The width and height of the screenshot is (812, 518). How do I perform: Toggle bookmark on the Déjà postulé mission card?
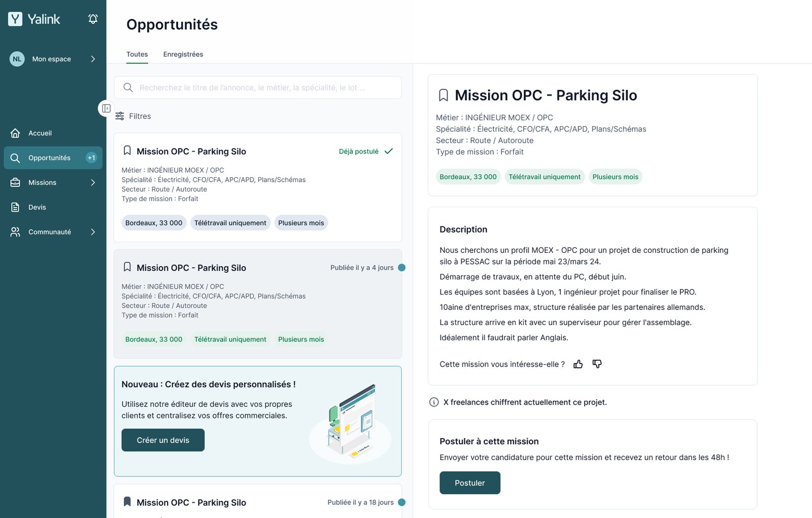(127, 151)
